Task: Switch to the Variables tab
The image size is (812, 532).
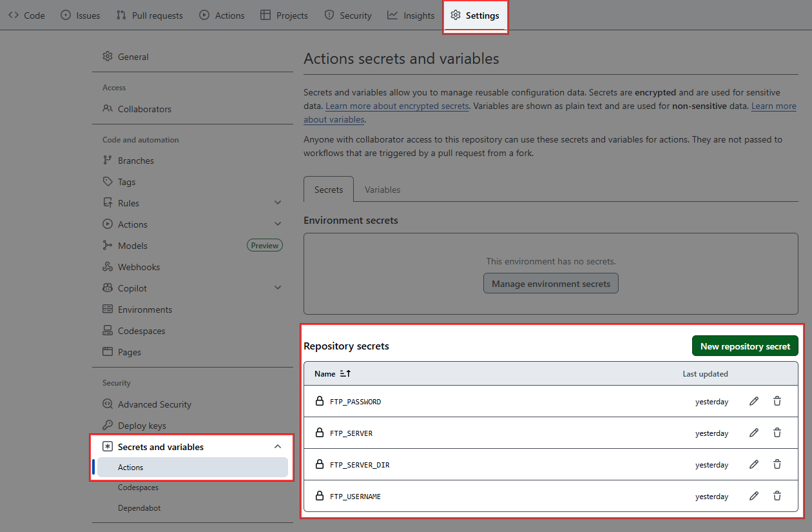Action: point(382,190)
